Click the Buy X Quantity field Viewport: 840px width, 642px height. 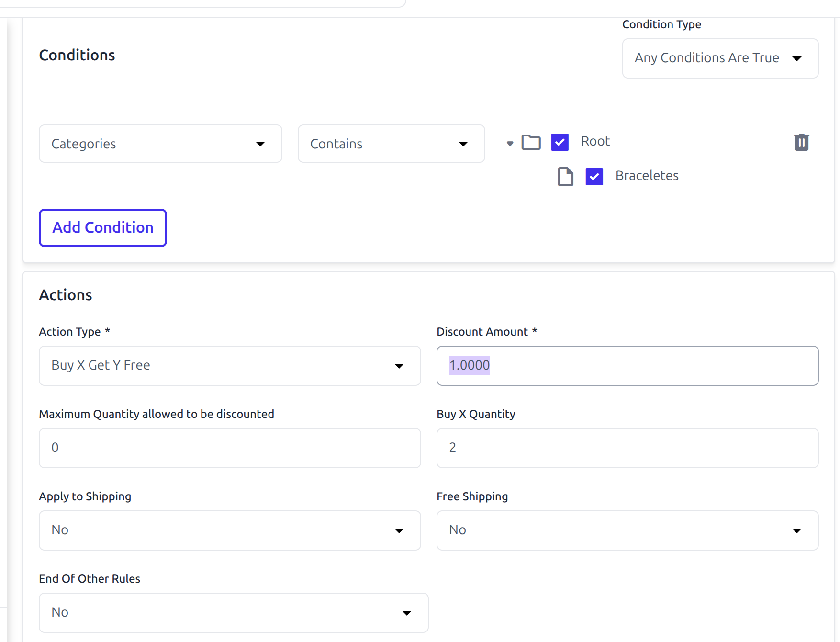(x=627, y=448)
